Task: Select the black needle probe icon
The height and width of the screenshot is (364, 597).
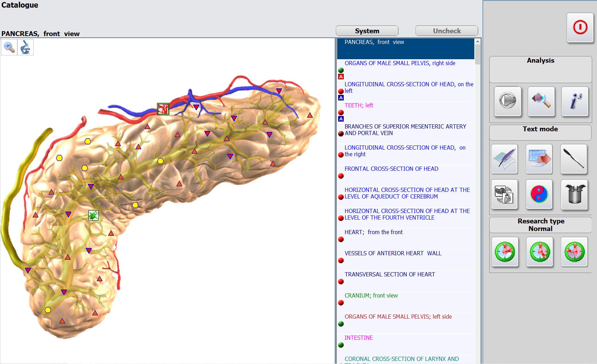Action: point(574,159)
